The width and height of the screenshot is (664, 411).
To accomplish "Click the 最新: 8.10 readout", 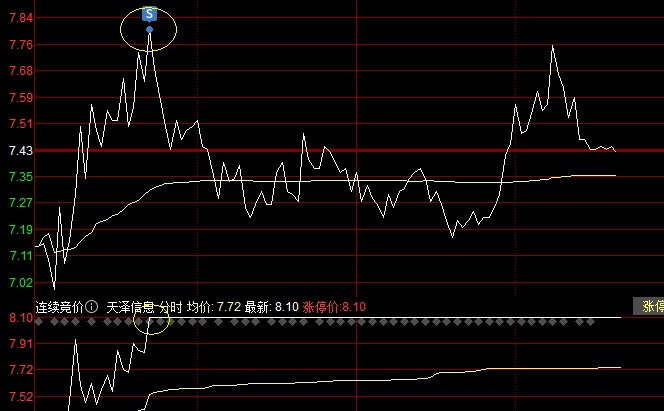I will click(271, 307).
